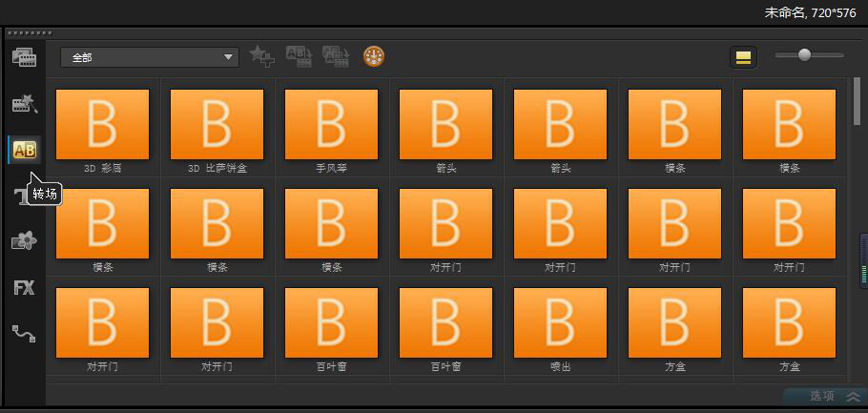Screen dimensions: 868x413
Task: Apply current effect to video track
Action: point(299,57)
